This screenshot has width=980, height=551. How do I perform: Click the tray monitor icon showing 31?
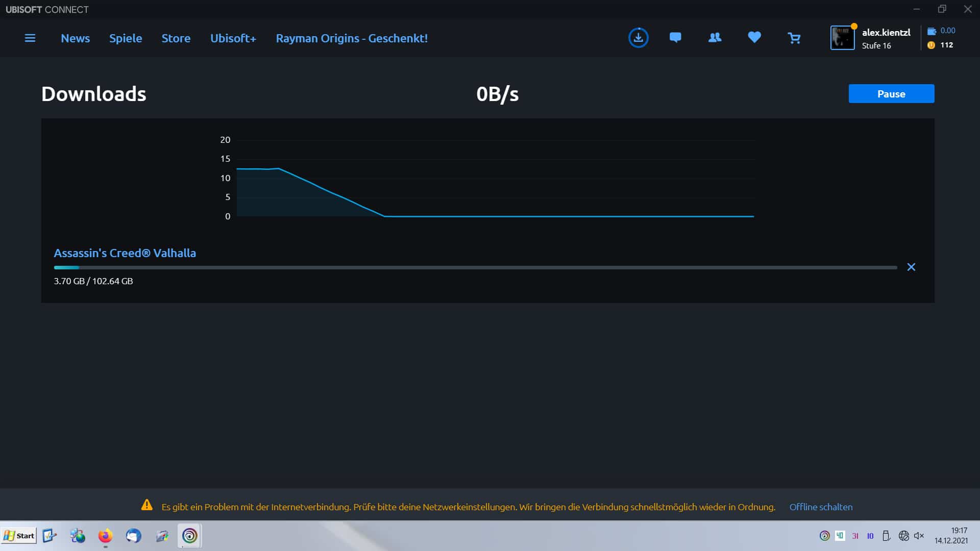point(855,536)
